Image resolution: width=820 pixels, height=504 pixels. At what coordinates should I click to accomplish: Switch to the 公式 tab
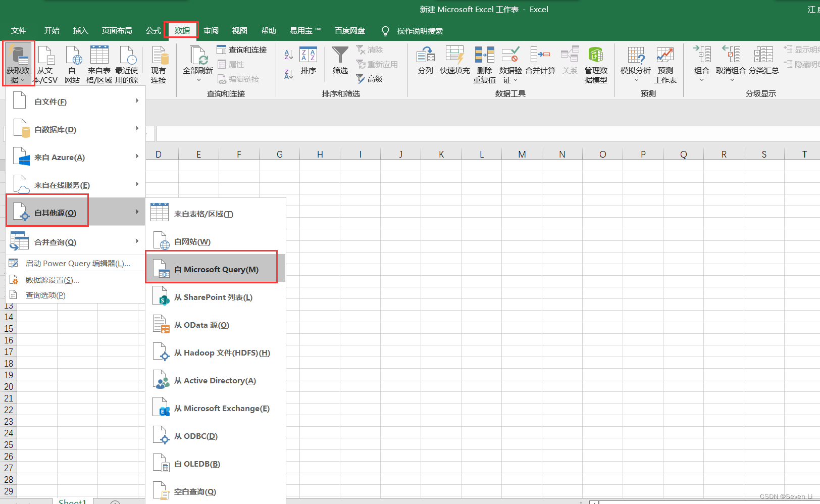pyautogui.click(x=153, y=31)
